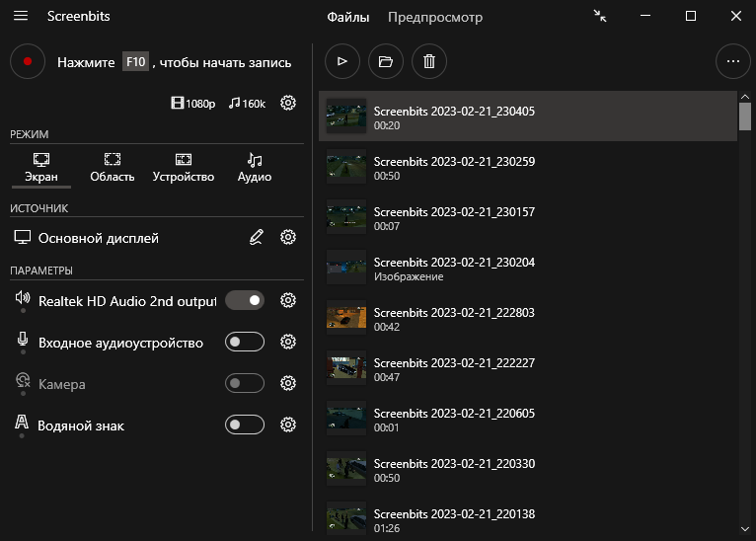756x541 pixels.
Task: Choose the Устройство capture mode
Action: point(184,167)
